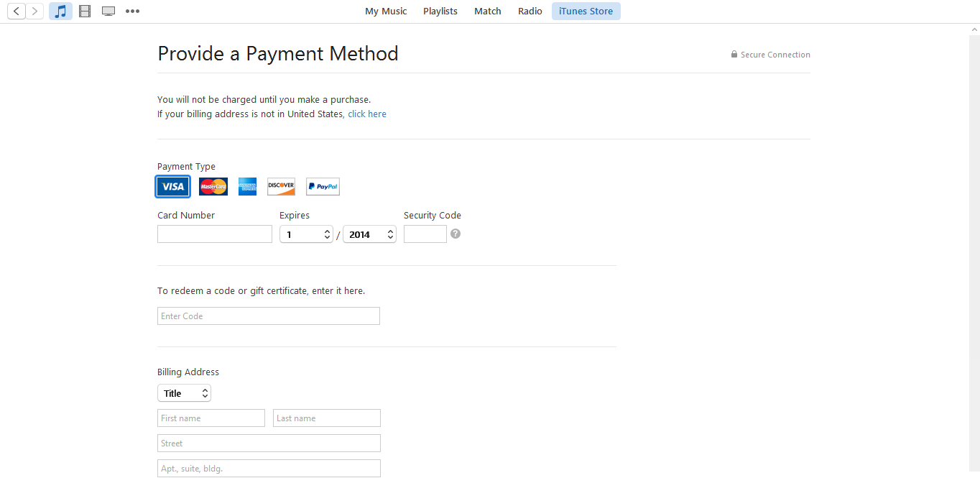Go forward with the right arrow button
This screenshot has width=980, height=478.
34,11
